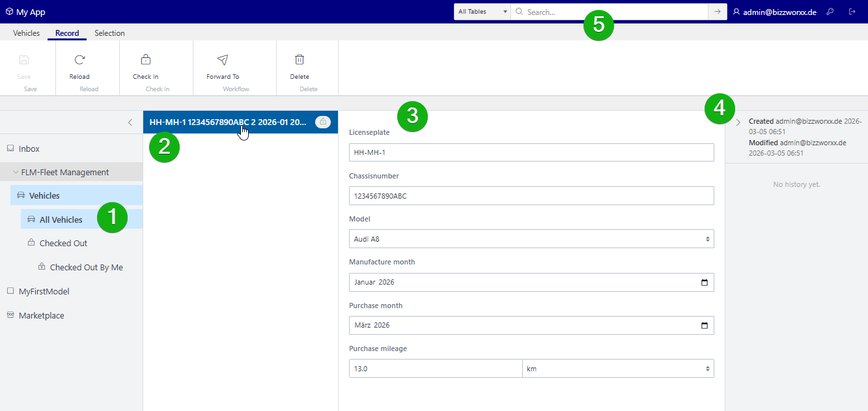The height and width of the screenshot is (411, 868).
Task: Click the Forward To paper plane icon
Action: point(223,60)
